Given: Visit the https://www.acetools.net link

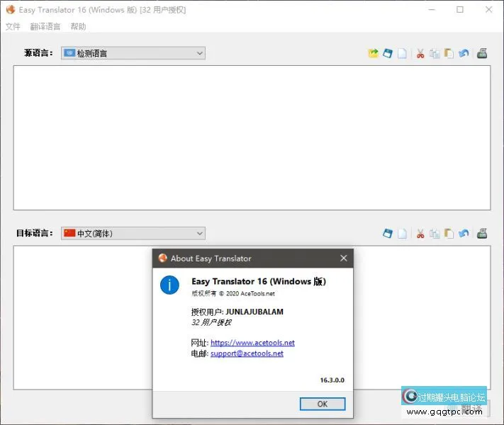Looking at the screenshot, I should point(252,343).
